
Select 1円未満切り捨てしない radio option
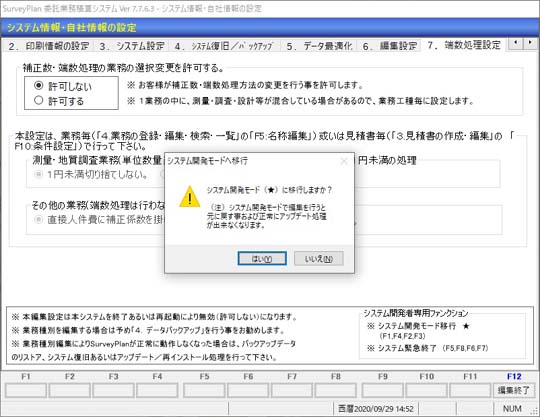39,175
